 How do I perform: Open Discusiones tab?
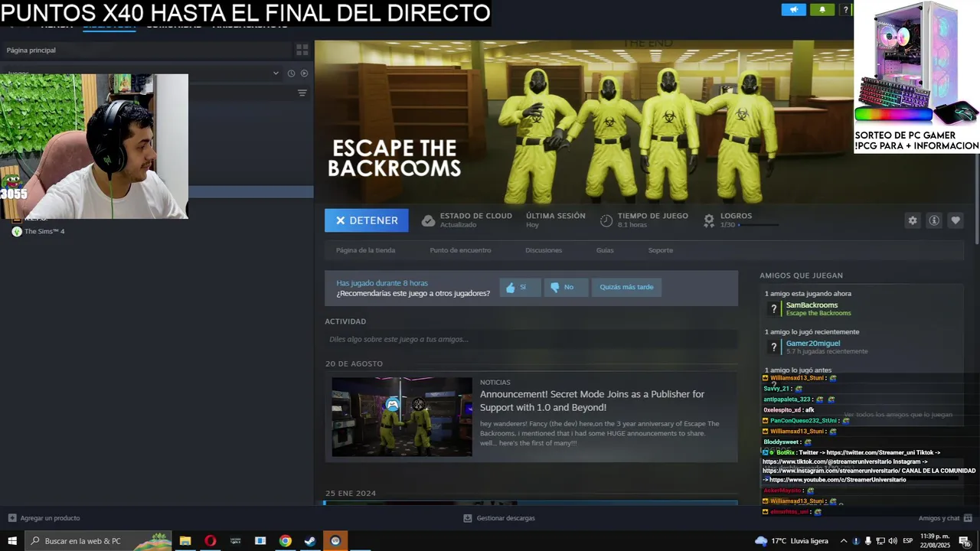click(544, 250)
